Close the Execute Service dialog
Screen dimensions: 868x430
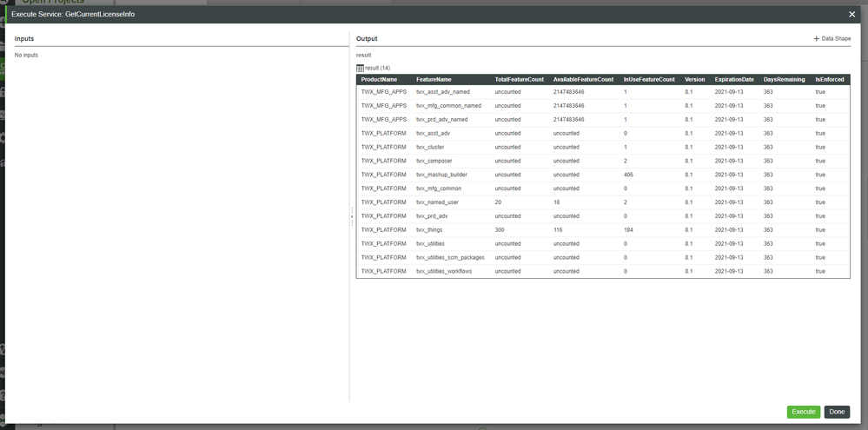pyautogui.click(x=852, y=15)
